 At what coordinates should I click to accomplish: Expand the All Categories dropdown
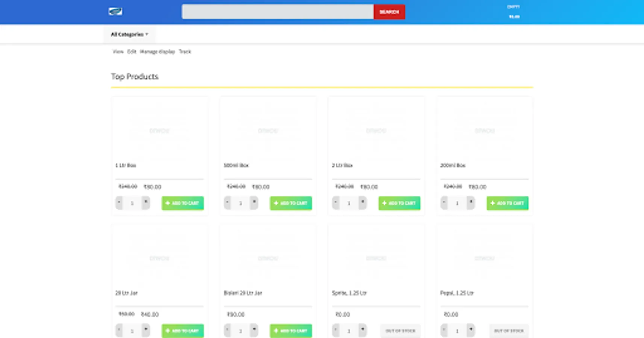point(129,34)
